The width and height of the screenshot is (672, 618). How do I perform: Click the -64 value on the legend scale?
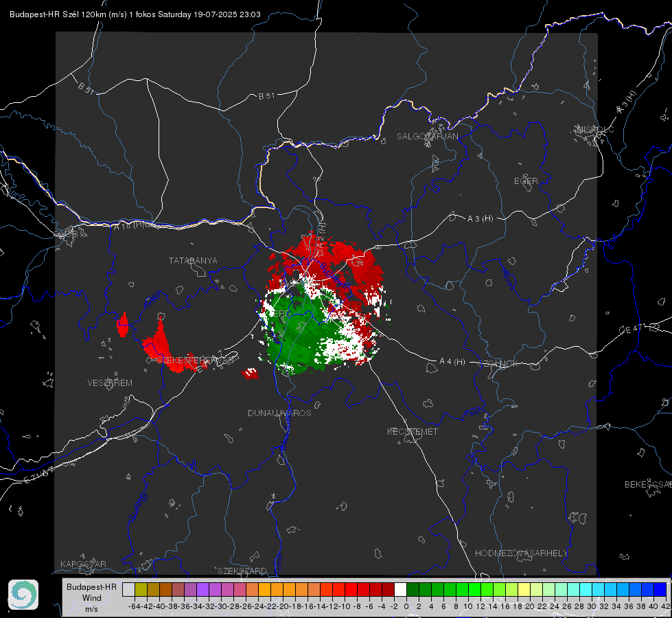[x=134, y=606]
